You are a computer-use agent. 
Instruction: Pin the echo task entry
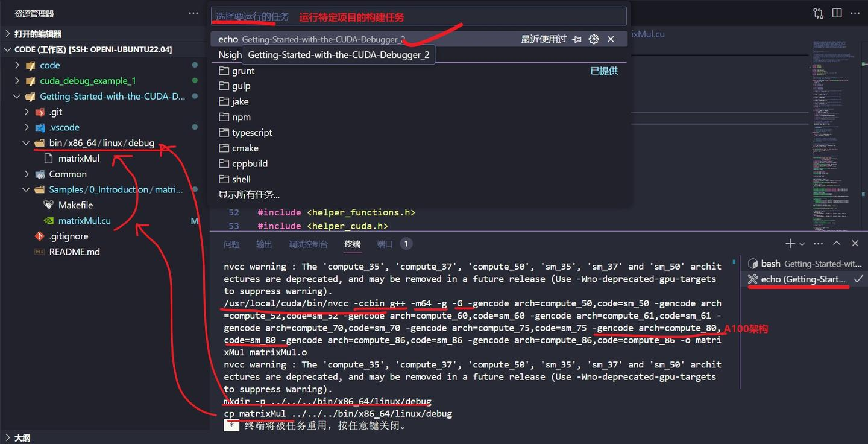(577, 39)
